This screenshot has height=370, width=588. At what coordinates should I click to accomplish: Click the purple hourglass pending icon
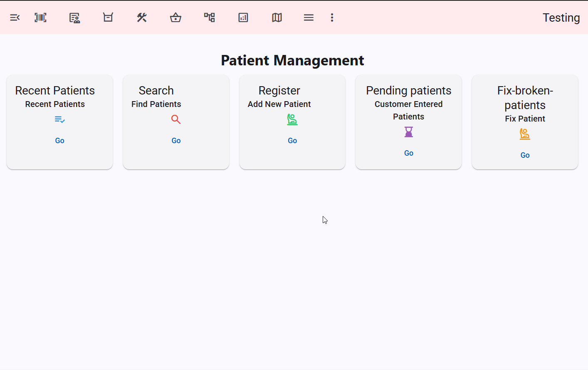pyautogui.click(x=408, y=132)
